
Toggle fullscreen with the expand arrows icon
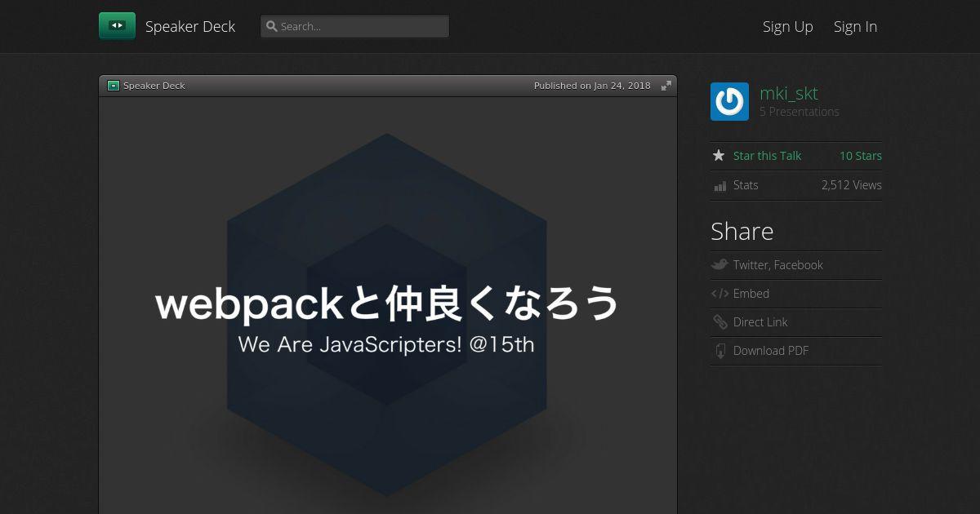coord(666,86)
